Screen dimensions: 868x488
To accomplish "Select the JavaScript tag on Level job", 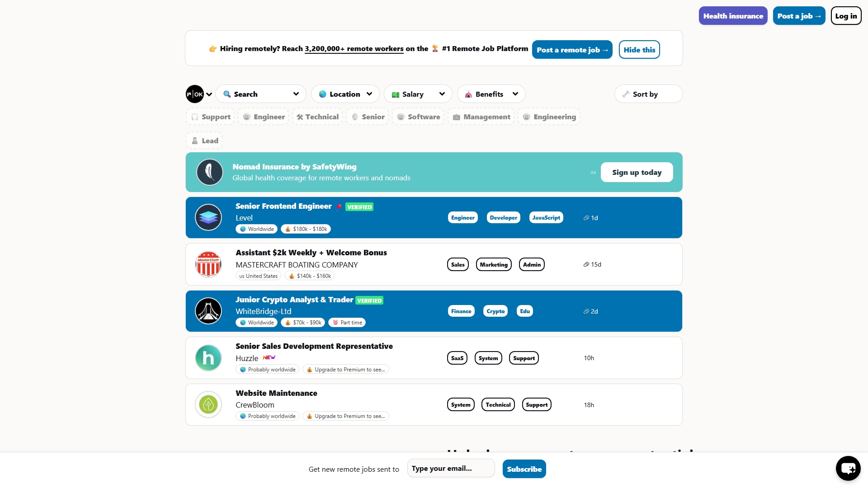I will pyautogui.click(x=546, y=217).
